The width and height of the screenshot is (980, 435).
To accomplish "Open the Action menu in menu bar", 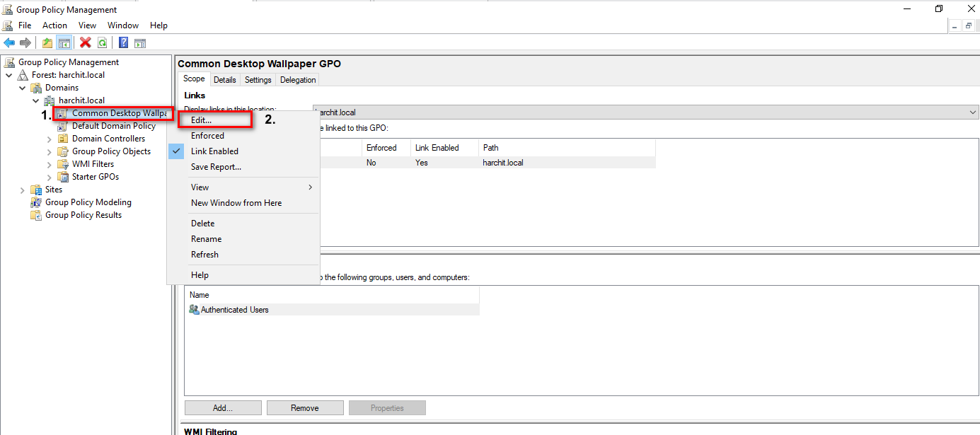I will click(x=54, y=25).
